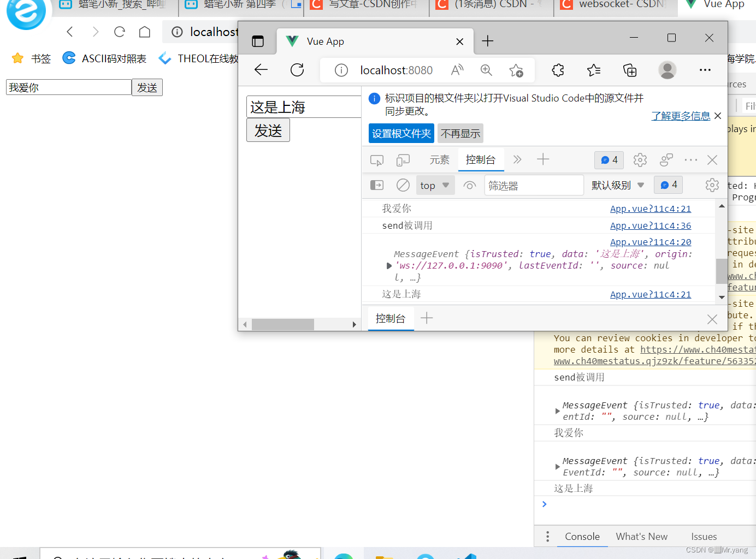Close the Vue App tab

(460, 41)
